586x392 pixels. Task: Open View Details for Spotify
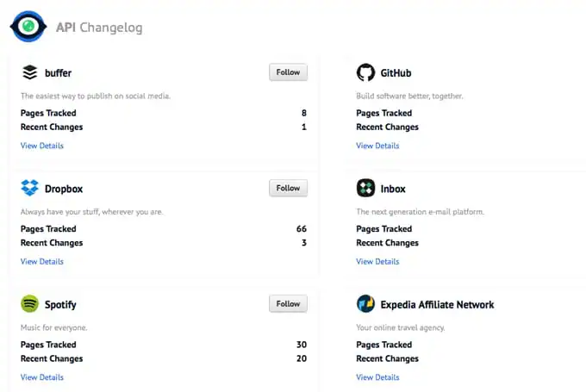41,377
